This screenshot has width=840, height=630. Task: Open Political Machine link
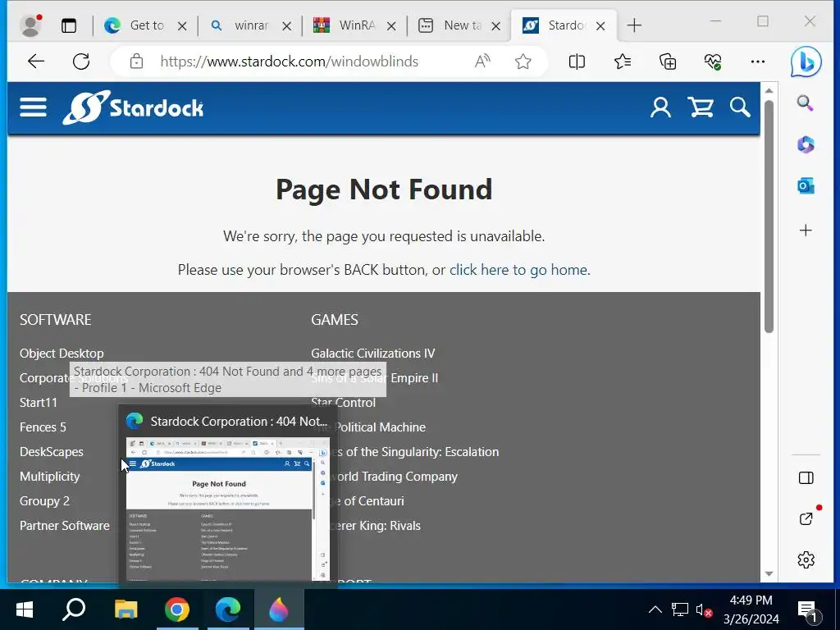click(x=381, y=427)
